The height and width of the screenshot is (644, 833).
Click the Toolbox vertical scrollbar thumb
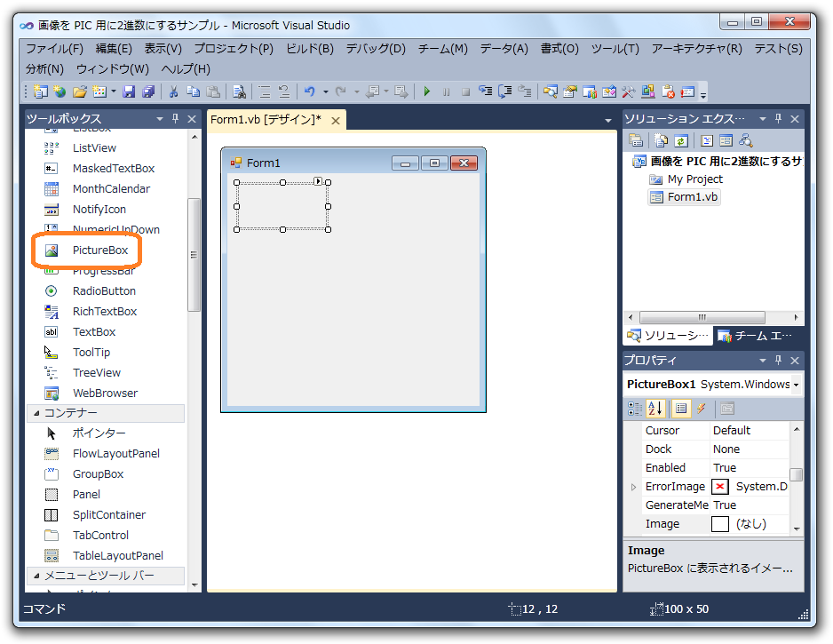click(x=194, y=255)
